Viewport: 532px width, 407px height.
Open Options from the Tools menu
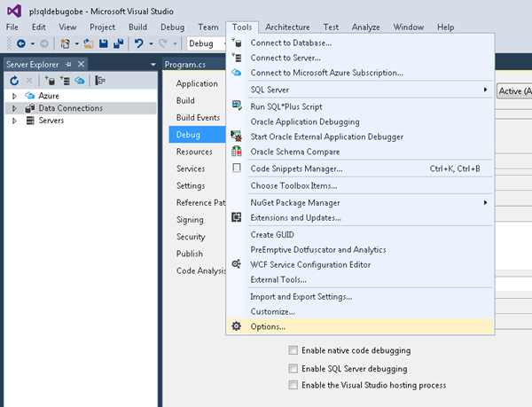(x=268, y=326)
